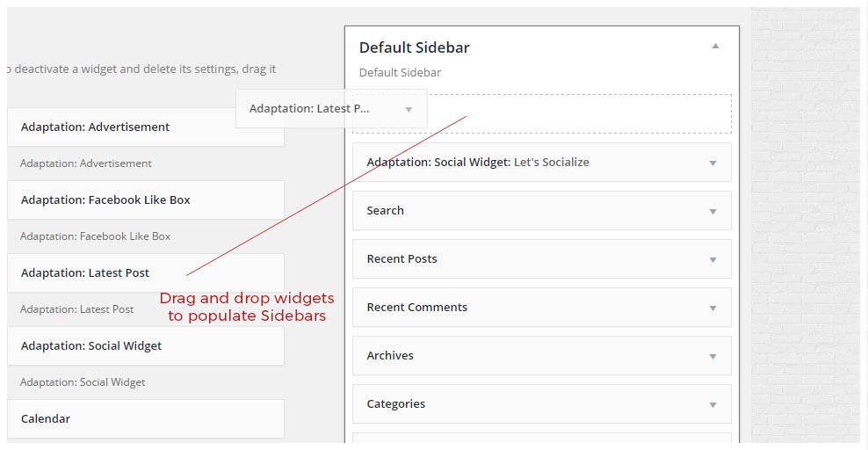Image resolution: width=868 pixels, height=450 pixels.
Task: Collapse the Default Sidebar panel arrow
Action: click(715, 47)
